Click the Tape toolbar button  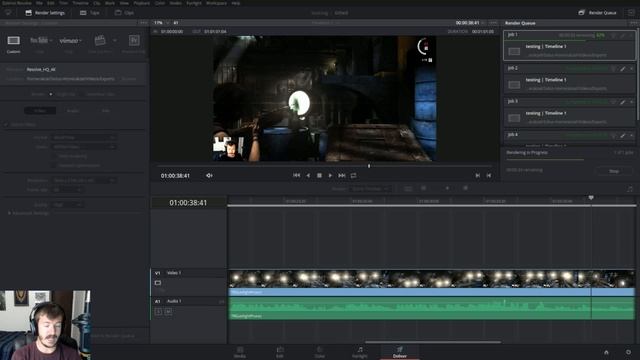tap(90, 13)
